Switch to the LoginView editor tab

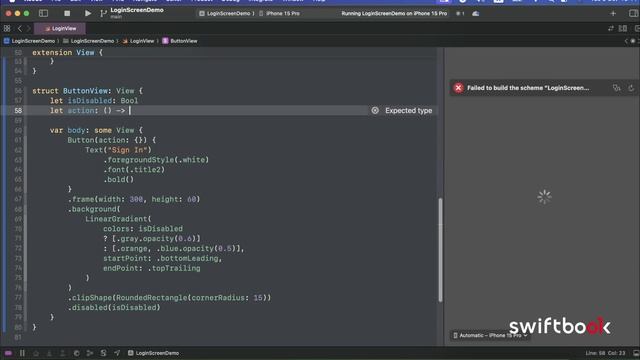click(60, 28)
